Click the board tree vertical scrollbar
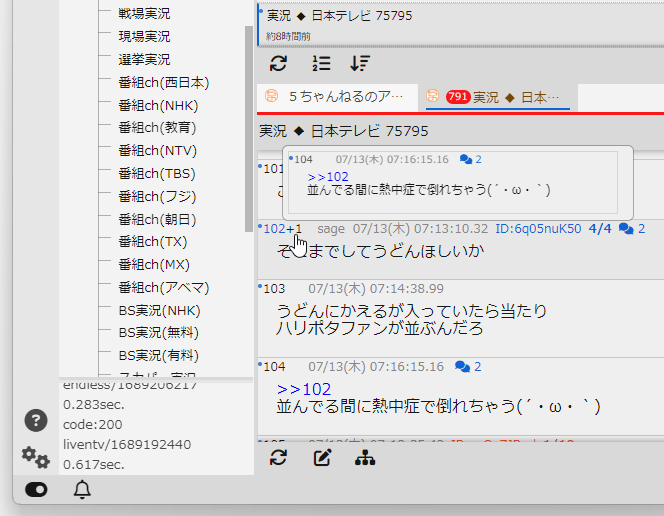 coord(249,129)
